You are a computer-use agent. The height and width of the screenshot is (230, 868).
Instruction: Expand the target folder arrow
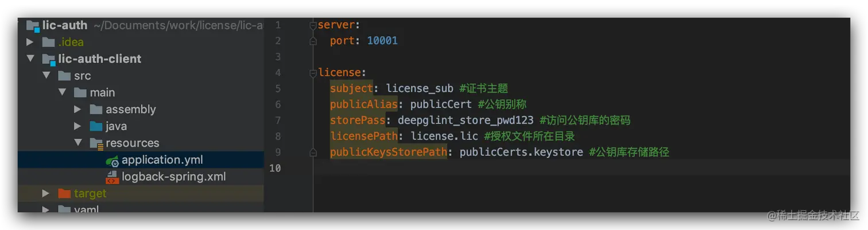(46, 193)
